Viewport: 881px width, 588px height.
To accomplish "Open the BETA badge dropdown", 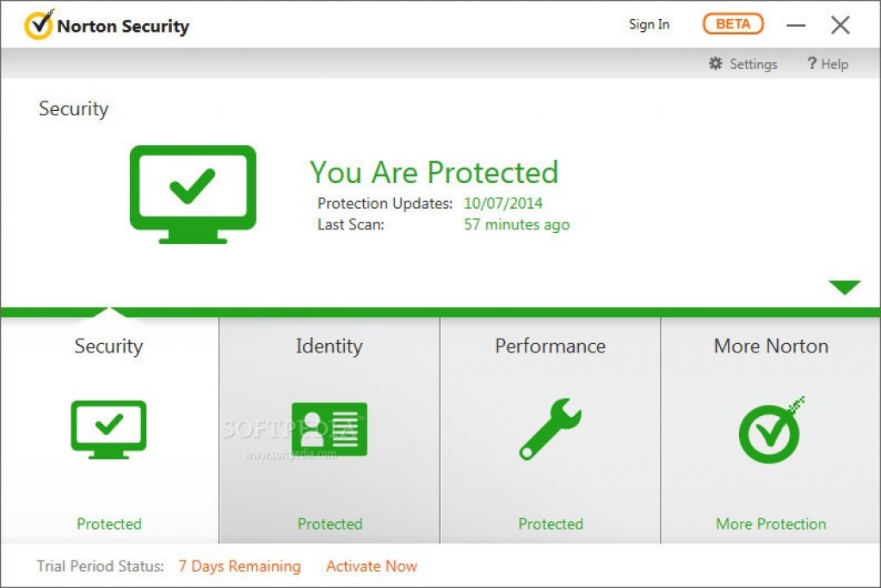I will 732,23.
